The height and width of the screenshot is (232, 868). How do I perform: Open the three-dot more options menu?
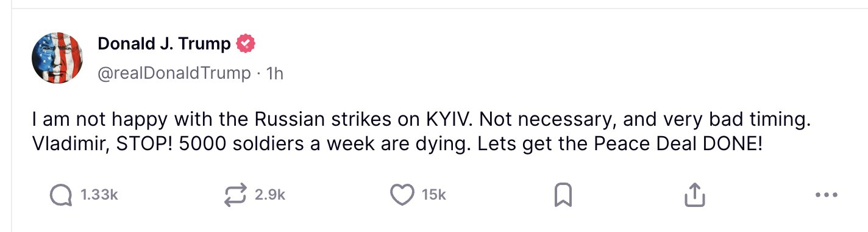[x=826, y=196]
